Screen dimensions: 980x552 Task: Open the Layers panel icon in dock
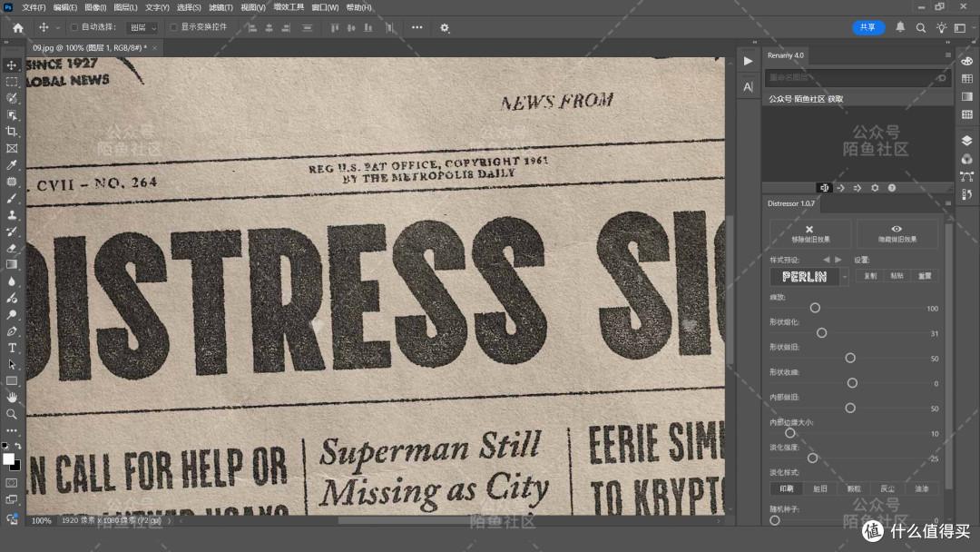point(967,142)
